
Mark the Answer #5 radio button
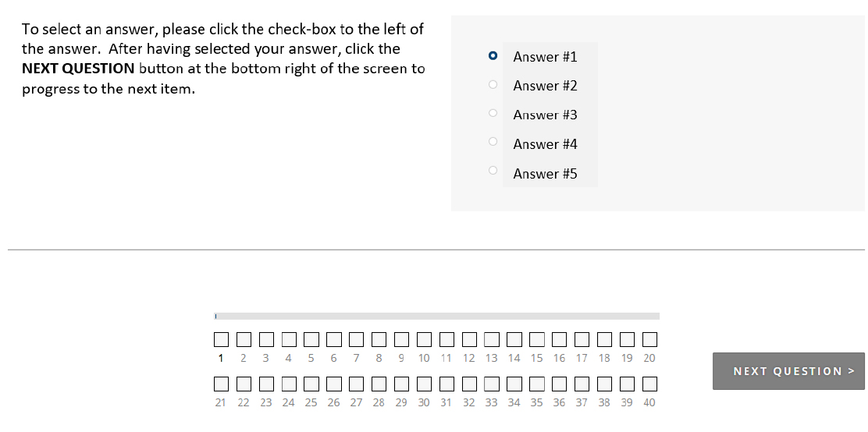click(493, 170)
